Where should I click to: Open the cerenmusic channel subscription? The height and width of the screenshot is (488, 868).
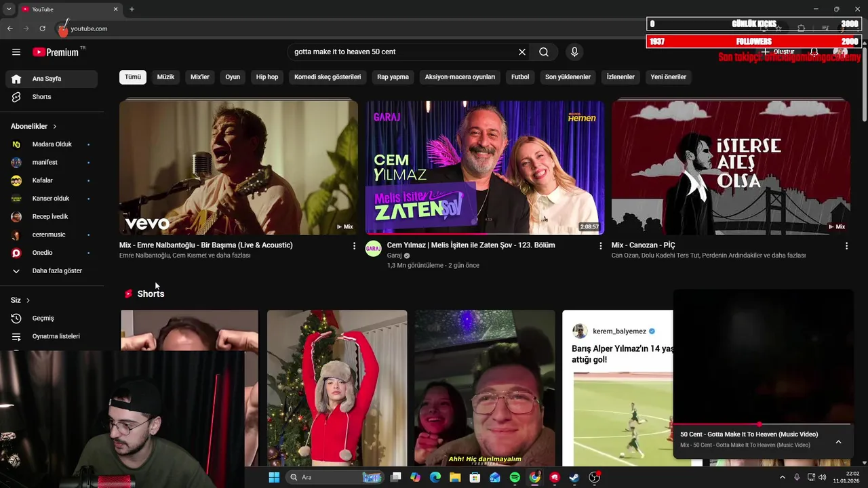(x=52, y=235)
